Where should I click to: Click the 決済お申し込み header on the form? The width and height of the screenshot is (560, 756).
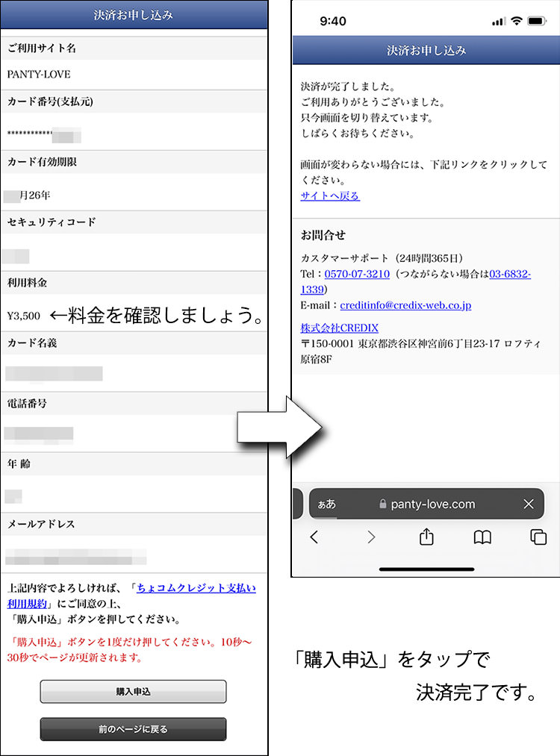134,15
